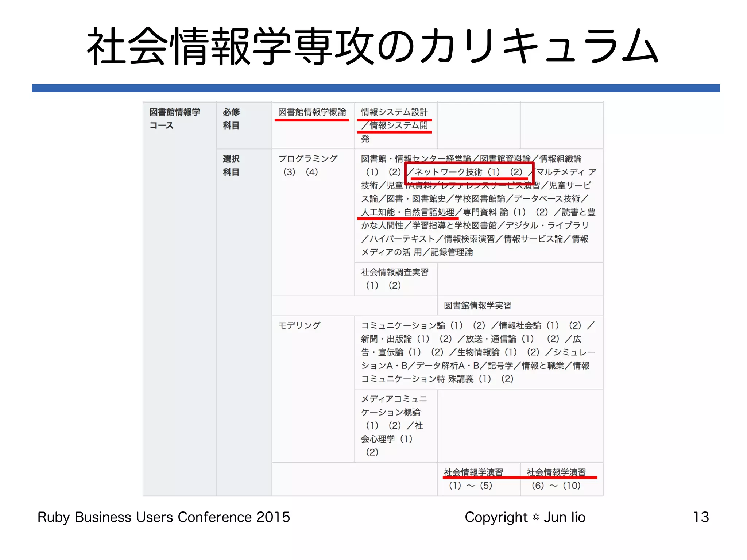Click the メディアコミュニケーション概論 cell
The image size is (747, 560).
click(x=396, y=425)
